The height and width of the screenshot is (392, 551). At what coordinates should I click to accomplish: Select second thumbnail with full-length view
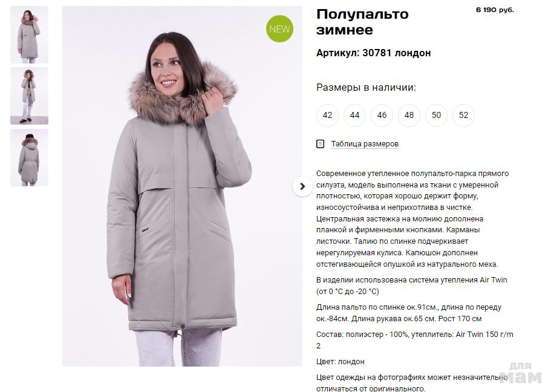tap(29, 96)
